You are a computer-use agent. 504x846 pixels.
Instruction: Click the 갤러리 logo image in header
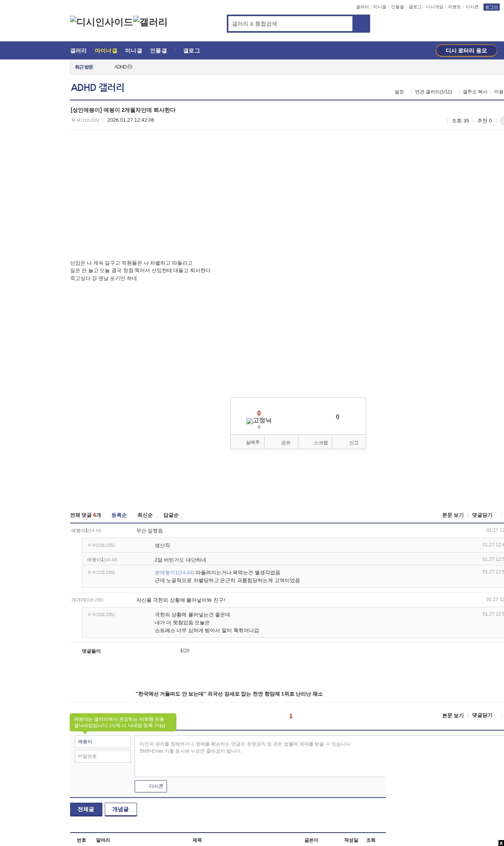(150, 22)
